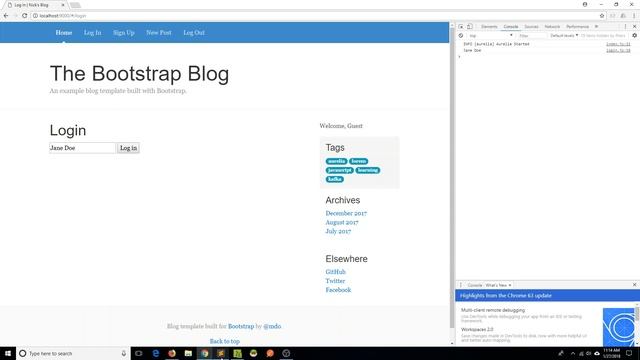The height and width of the screenshot is (360, 640).
Task: Open the drawer three-dot menu
Action: coord(461,285)
